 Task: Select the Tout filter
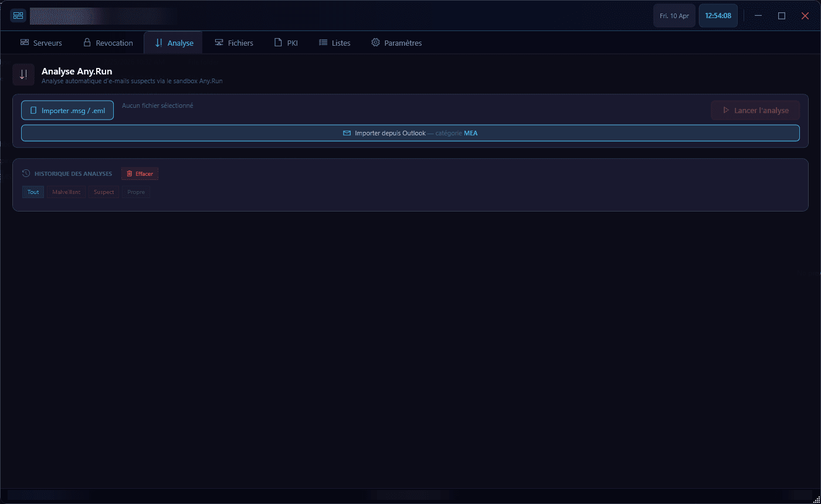tap(33, 192)
